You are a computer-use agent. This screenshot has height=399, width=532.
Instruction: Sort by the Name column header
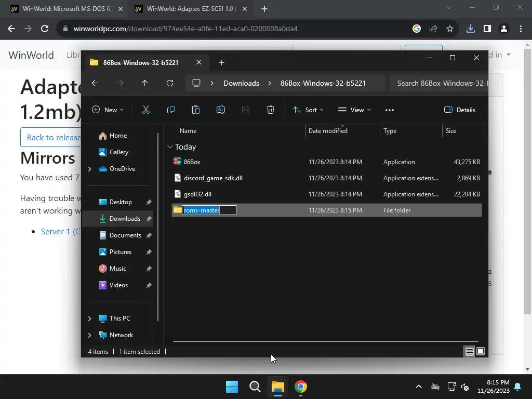click(x=188, y=131)
